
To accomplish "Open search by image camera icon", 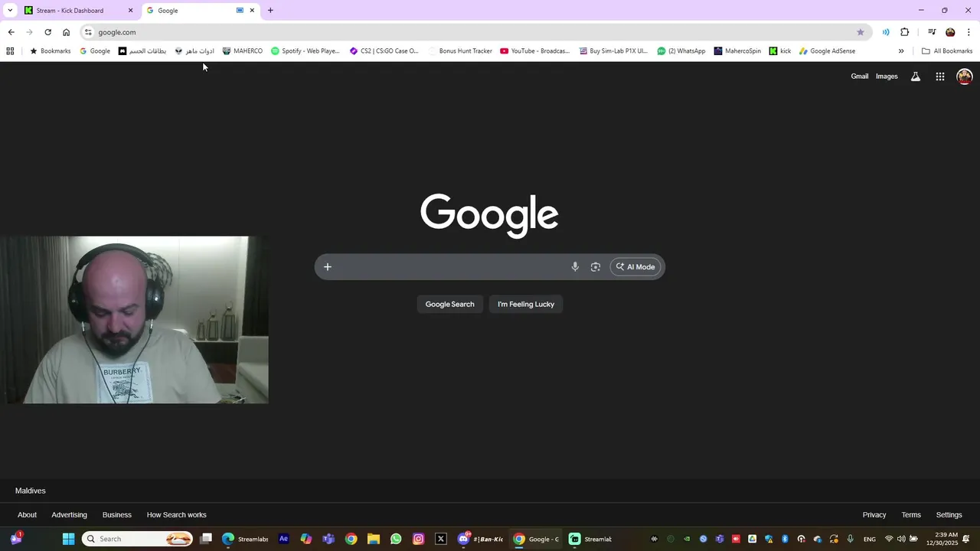I will tap(596, 267).
